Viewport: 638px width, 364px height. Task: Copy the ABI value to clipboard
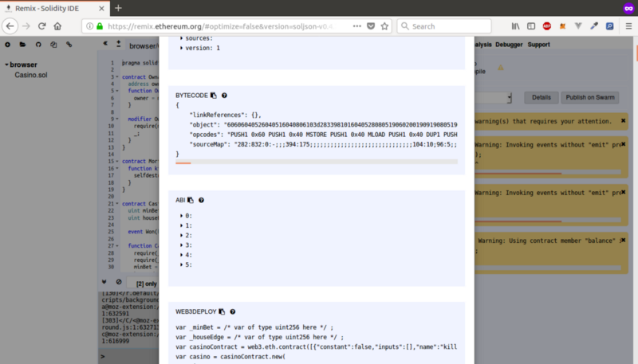pyautogui.click(x=191, y=200)
